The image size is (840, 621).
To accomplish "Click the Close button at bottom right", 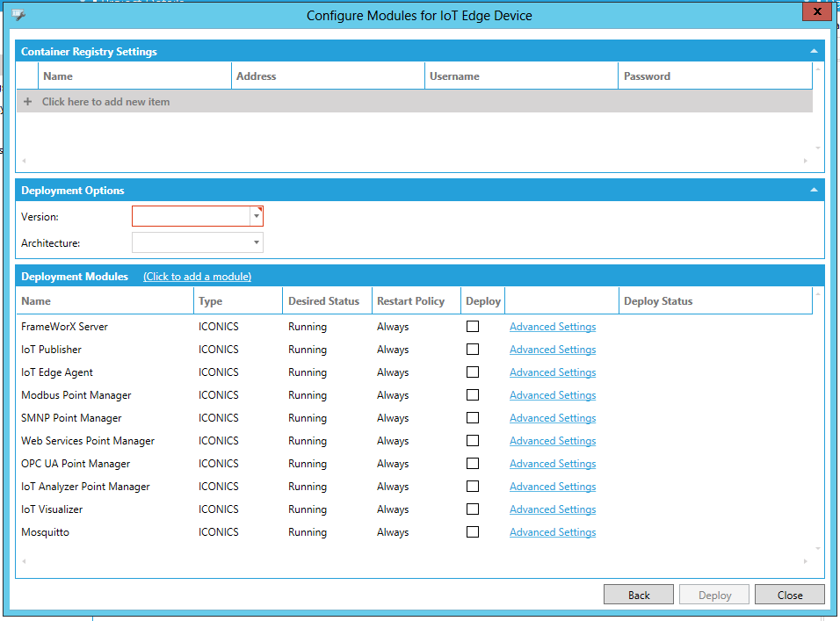I will [x=789, y=595].
